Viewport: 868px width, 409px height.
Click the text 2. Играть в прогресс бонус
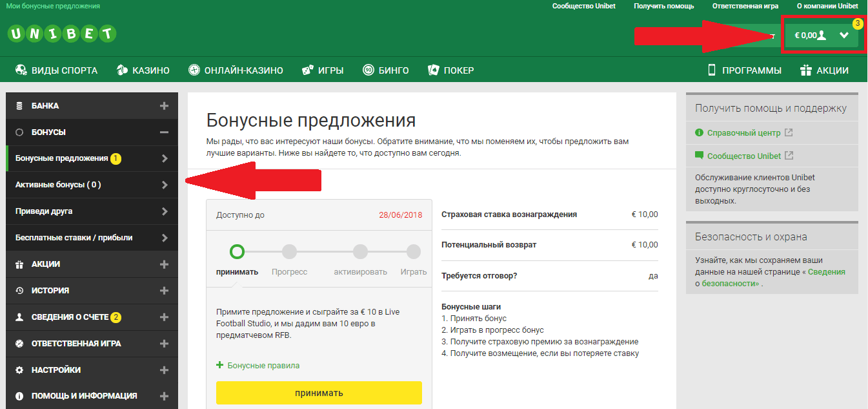coord(492,330)
